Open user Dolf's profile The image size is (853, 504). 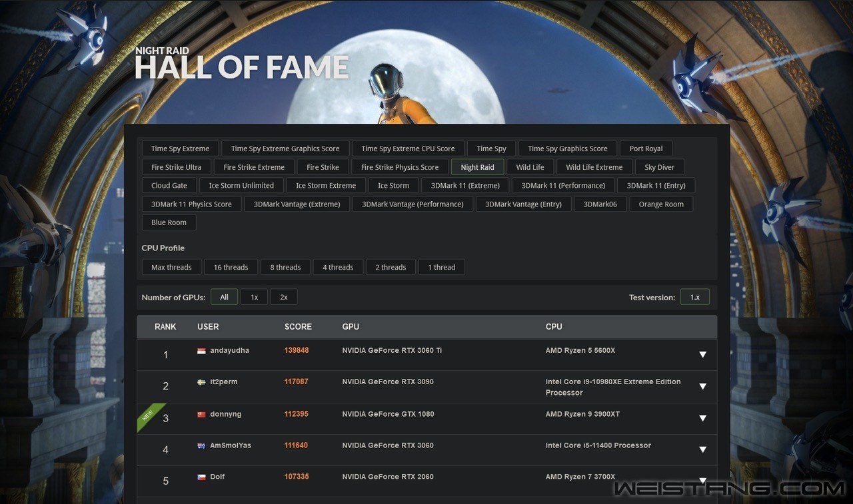[218, 476]
